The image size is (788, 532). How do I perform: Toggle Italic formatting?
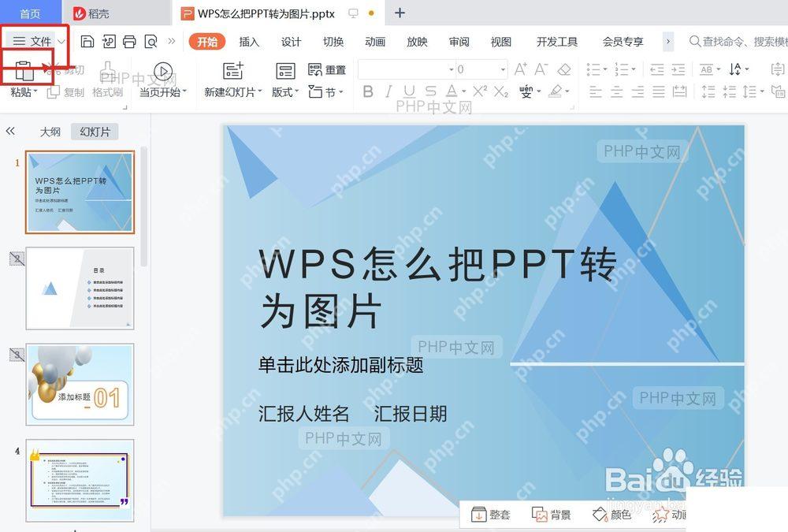pyautogui.click(x=388, y=91)
